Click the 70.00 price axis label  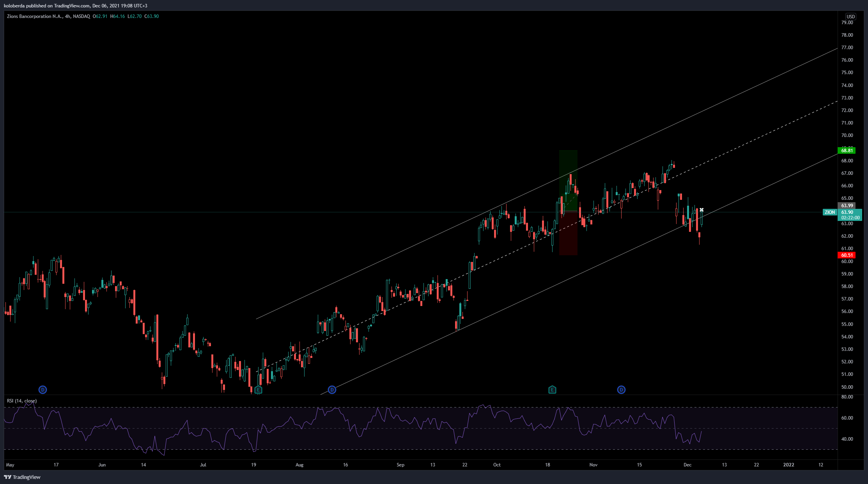coord(847,135)
